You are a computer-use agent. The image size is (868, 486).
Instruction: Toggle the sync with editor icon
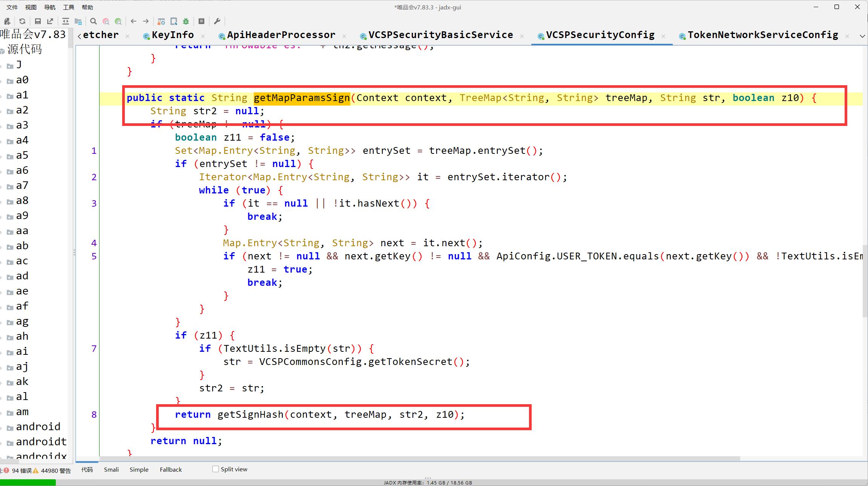[66, 21]
